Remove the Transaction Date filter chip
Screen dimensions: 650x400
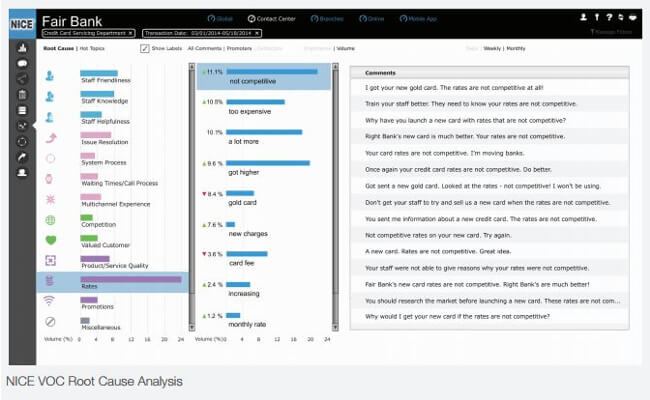click(x=257, y=33)
